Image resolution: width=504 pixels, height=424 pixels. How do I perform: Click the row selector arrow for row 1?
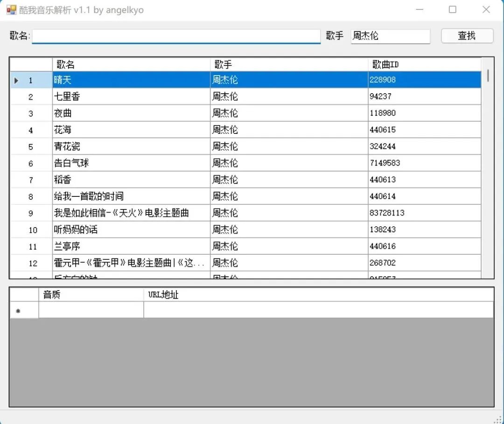16,80
